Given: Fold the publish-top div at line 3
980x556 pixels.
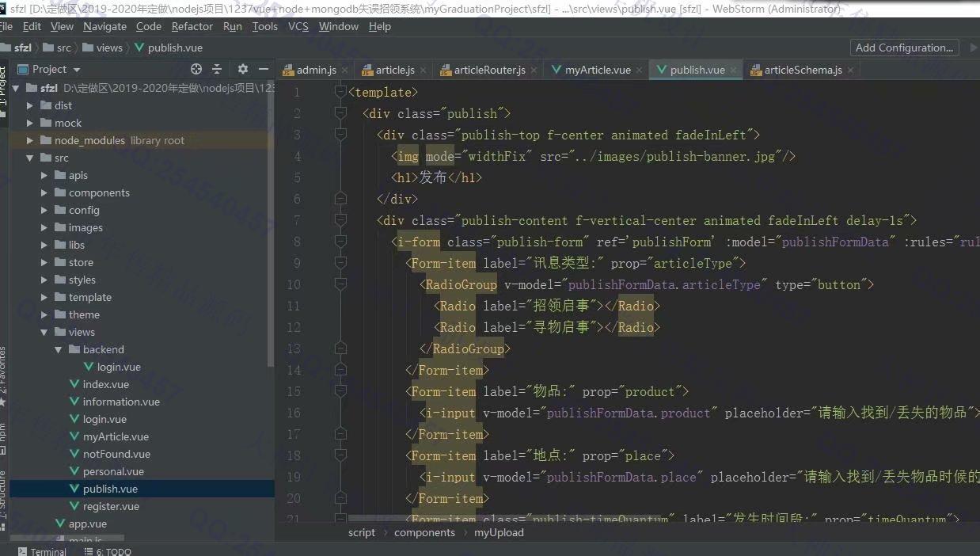Looking at the screenshot, I should pyautogui.click(x=340, y=135).
